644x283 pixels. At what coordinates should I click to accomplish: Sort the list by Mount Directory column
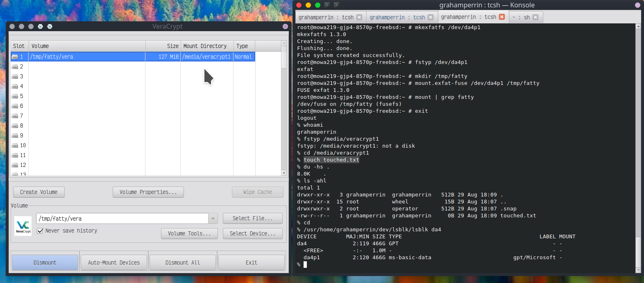[x=205, y=46]
